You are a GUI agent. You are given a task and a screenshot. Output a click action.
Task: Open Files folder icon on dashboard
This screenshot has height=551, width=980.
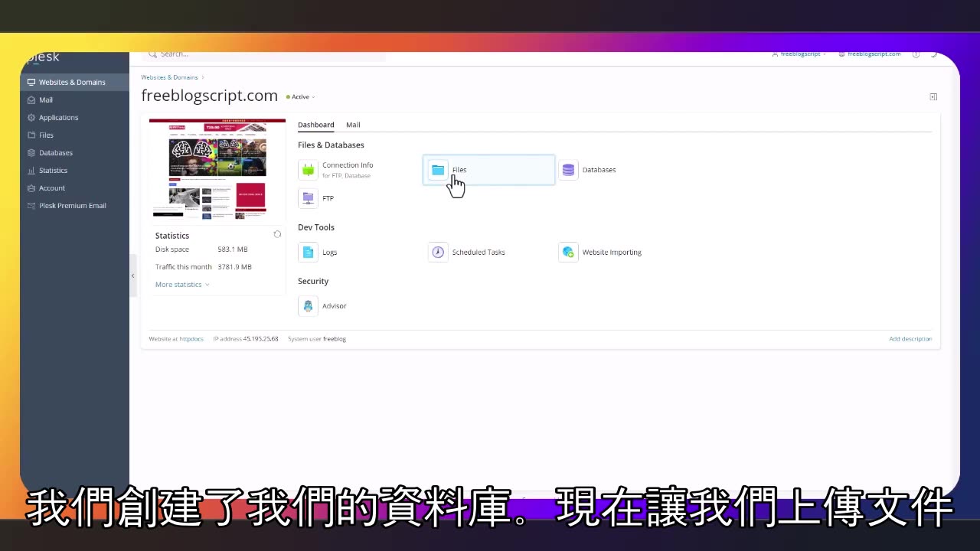(438, 170)
